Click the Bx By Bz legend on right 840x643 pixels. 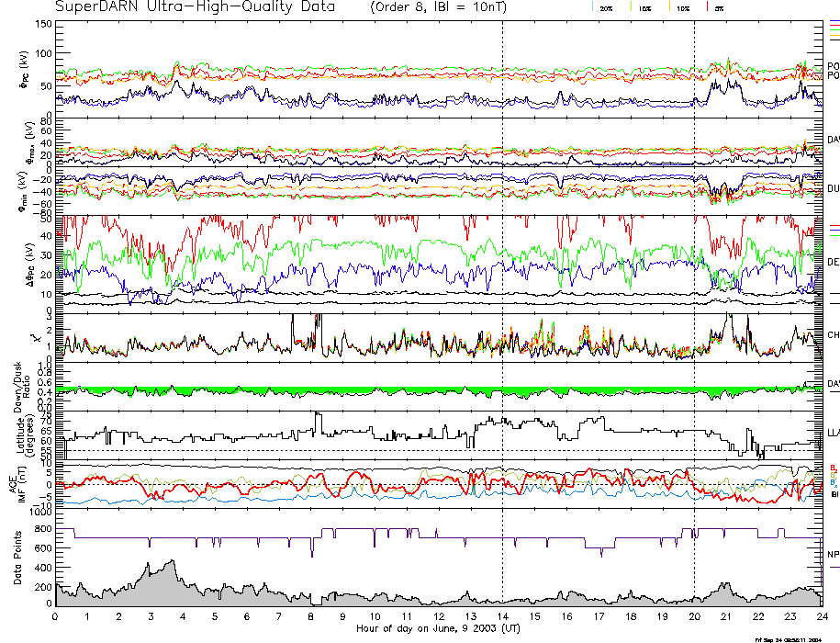[x=833, y=474]
